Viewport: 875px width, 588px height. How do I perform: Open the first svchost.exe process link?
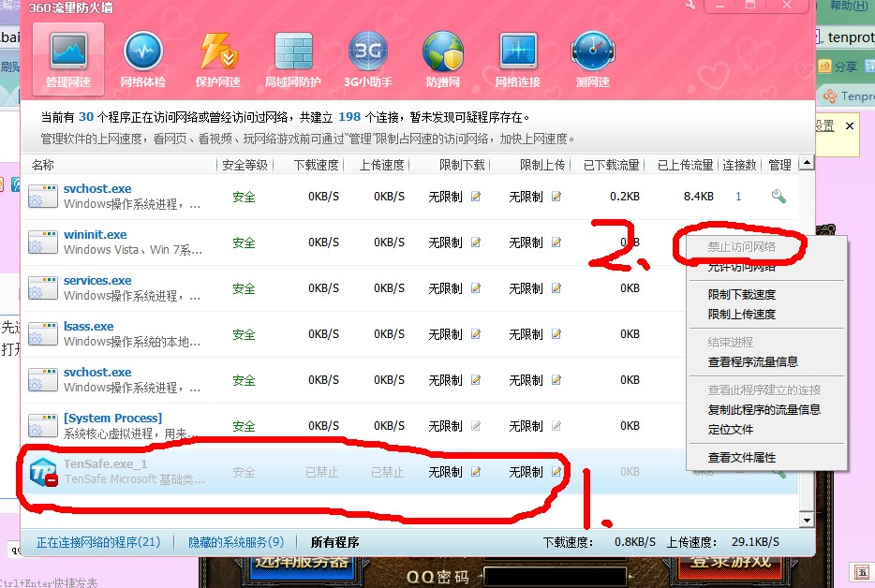coord(97,188)
